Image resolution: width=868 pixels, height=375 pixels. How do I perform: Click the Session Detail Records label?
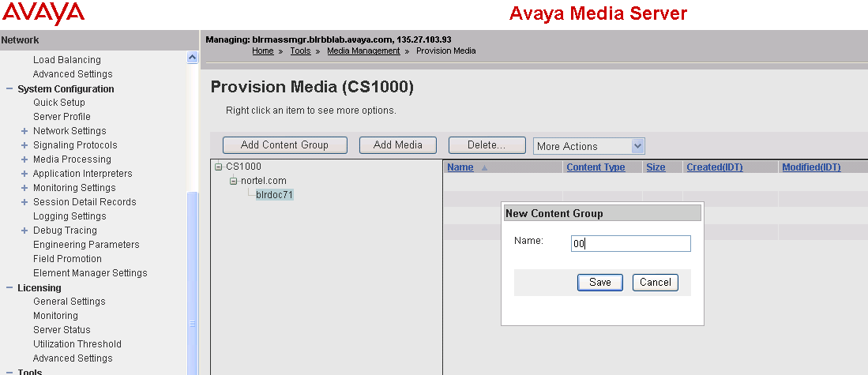pyautogui.click(x=85, y=202)
